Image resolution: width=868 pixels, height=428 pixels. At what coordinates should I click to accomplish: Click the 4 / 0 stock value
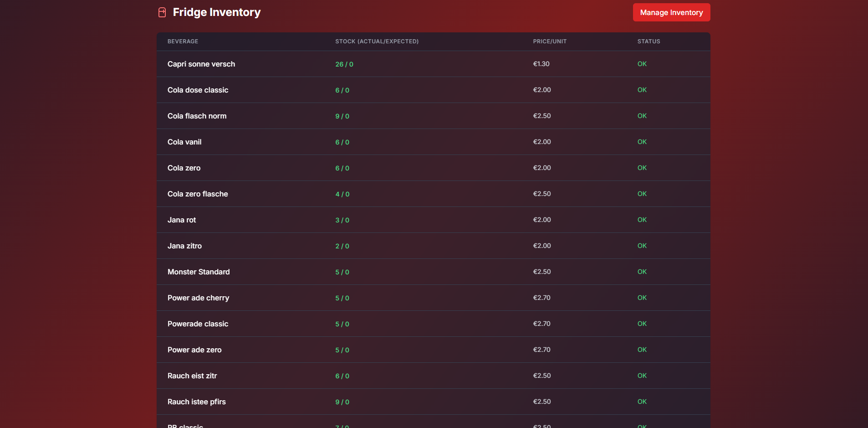tap(342, 194)
